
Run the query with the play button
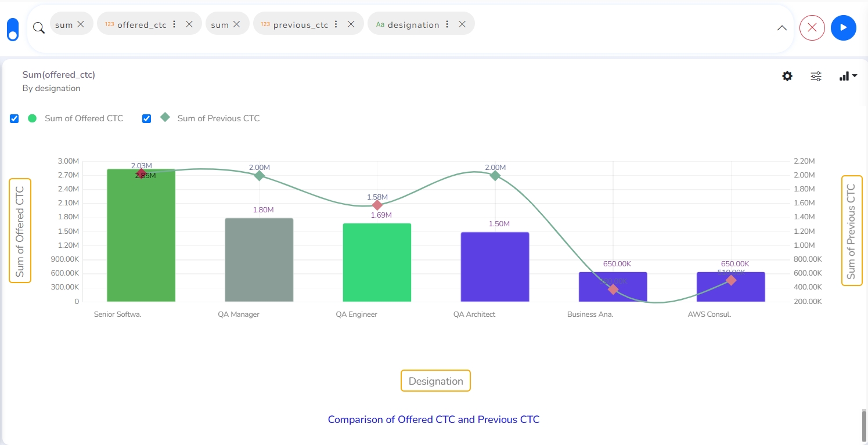point(843,28)
